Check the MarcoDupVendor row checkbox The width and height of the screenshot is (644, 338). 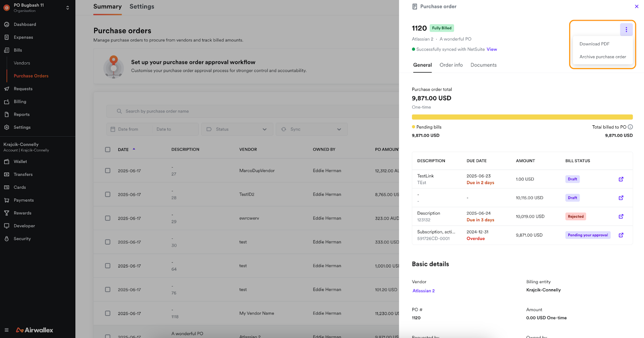point(107,171)
